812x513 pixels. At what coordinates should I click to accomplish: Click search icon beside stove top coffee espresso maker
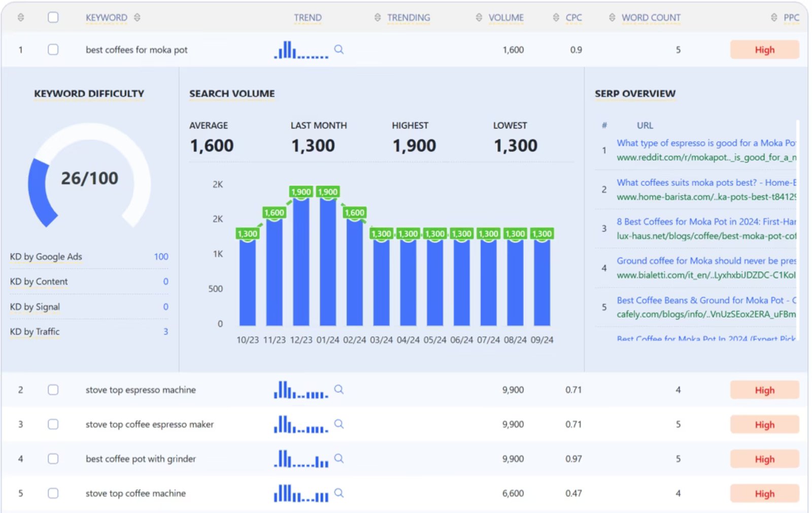pos(339,424)
